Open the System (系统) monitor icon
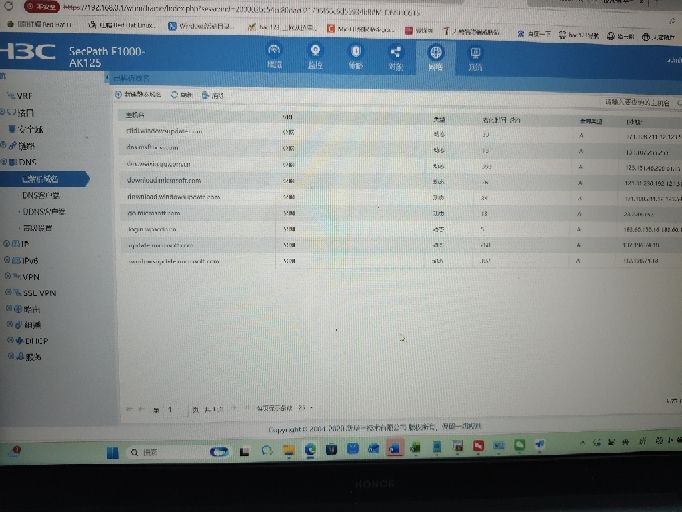 [475, 55]
